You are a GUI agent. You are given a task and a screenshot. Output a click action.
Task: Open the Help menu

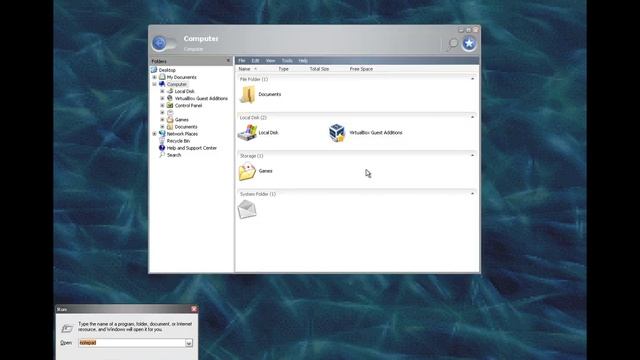(x=303, y=60)
